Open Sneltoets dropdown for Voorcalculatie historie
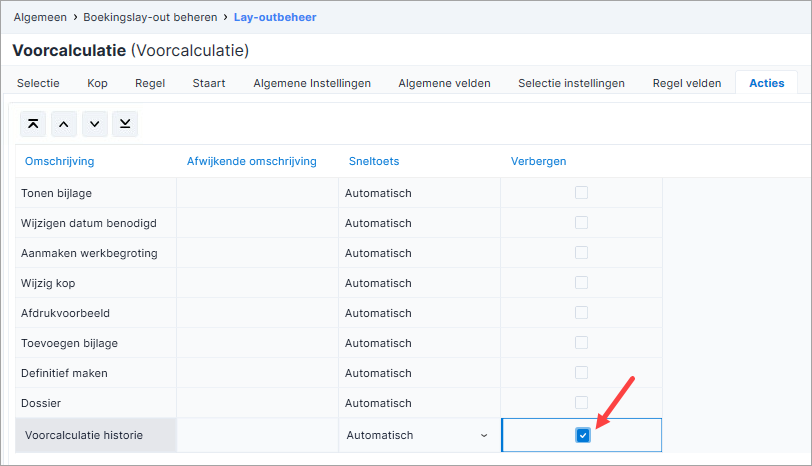The width and height of the screenshot is (812, 466). tap(419, 435)
